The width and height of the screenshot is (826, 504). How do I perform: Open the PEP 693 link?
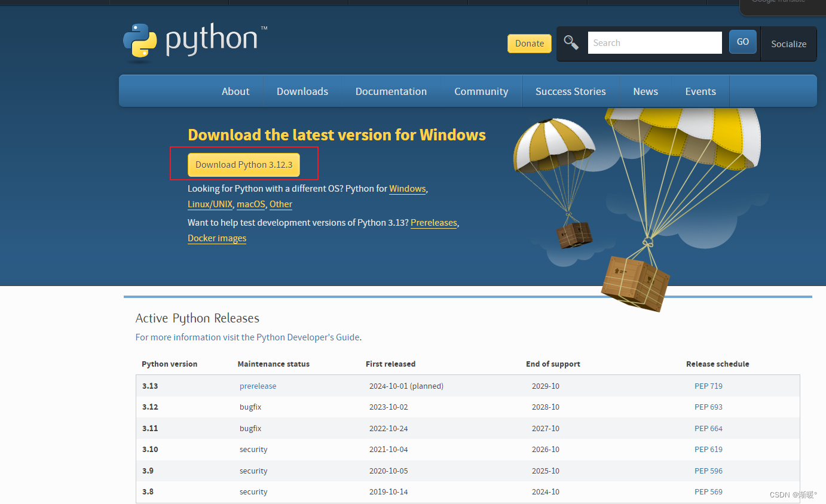tap(708, 407)
